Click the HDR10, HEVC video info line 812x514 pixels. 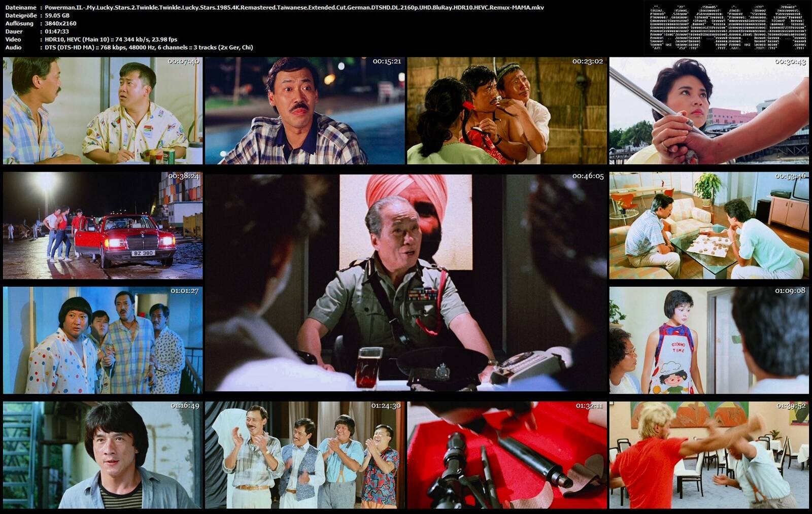click(111, 40)
